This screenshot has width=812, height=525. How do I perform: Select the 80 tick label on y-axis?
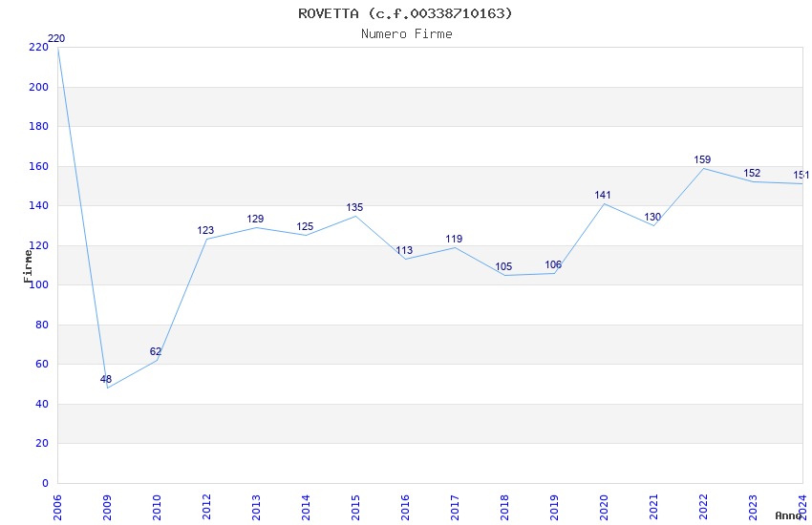(41, 325)
